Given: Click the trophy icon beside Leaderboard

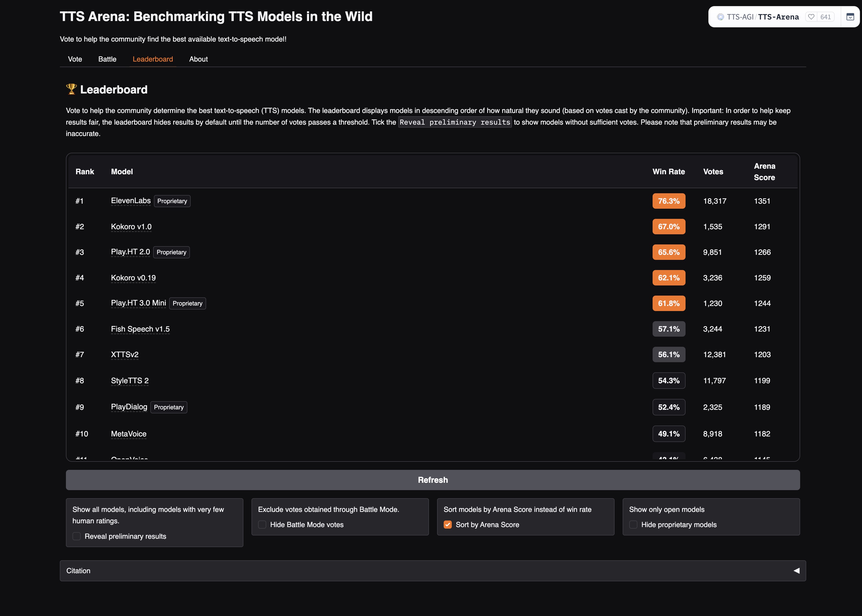Looking at the screenshot, I should [x=71, y=89].
